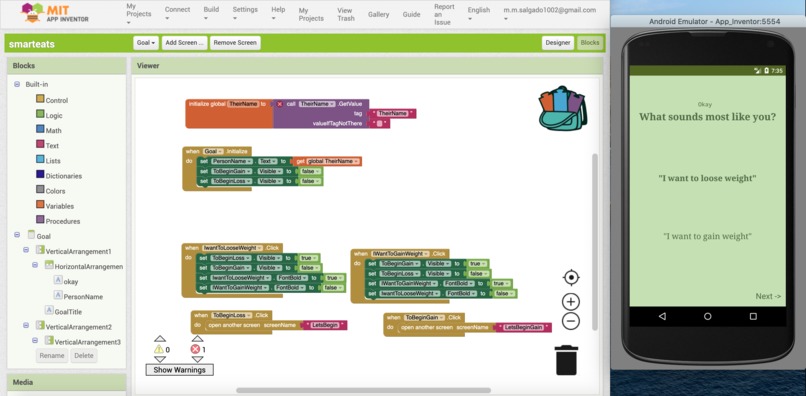Open the account email dropdown

tap(549, 13)
